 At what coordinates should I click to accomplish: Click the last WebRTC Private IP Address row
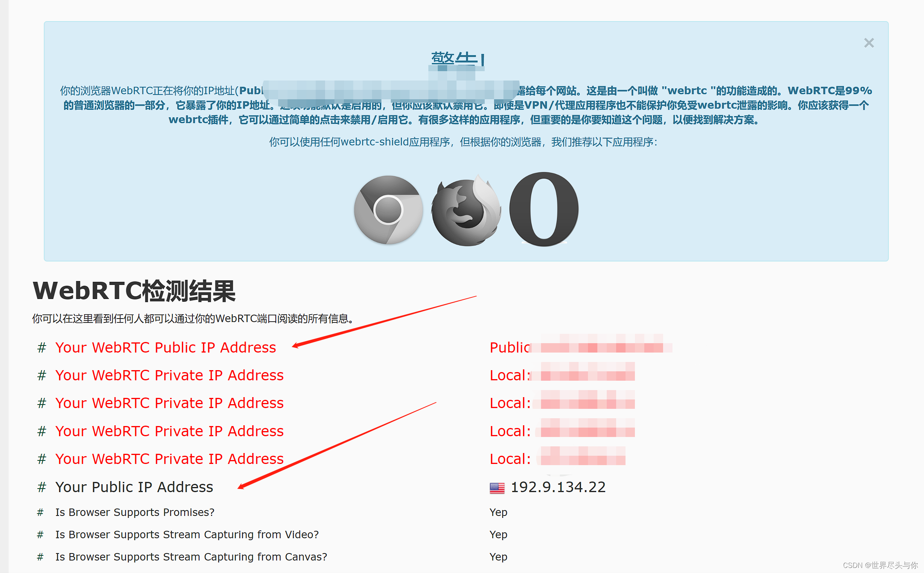coord(169,459)
